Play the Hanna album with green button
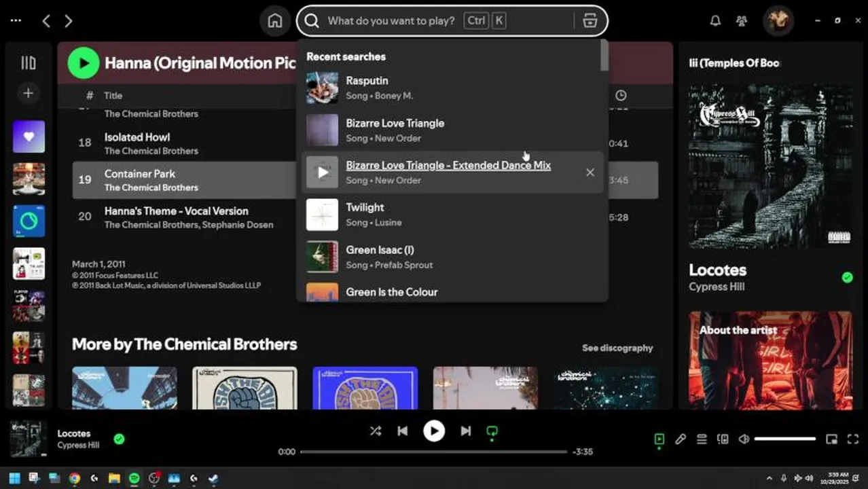Image resolution: width=868 pixels, height=489 pixels. click(x=84, y=63)
